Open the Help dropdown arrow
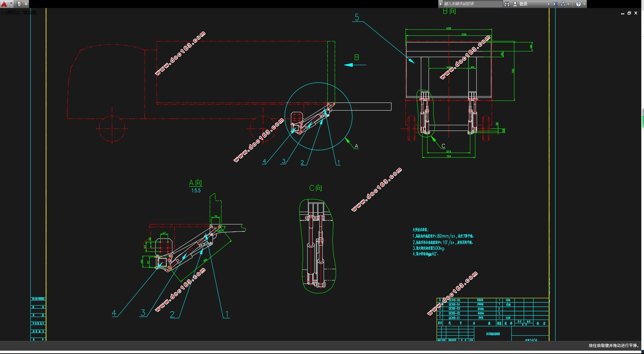Image resolution: width=644 pixels, height=354 pixels. [x=584, y=4]
